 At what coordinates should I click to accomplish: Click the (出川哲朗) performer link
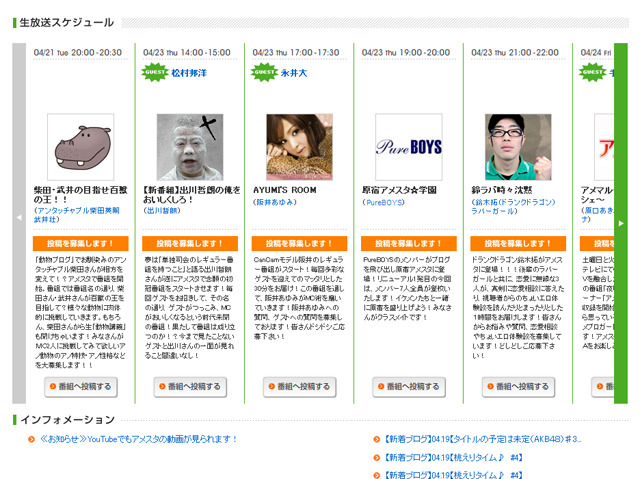coord(162,211)
